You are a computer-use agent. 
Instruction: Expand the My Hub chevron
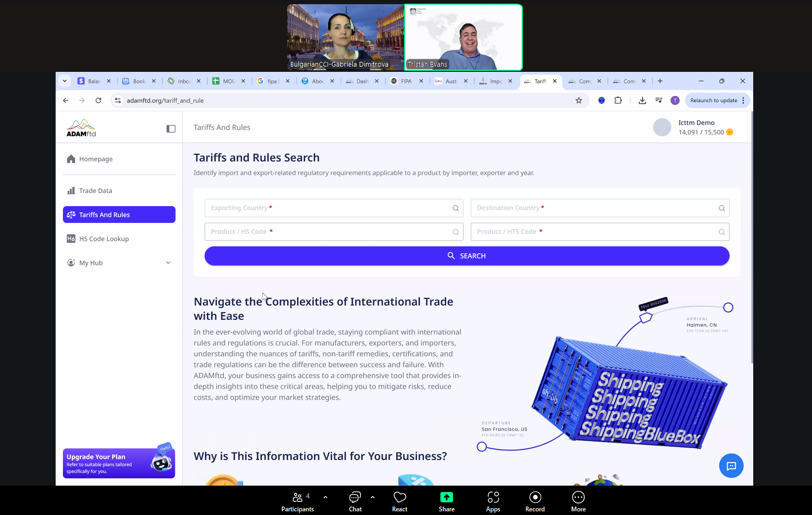[x=168, y=263]
